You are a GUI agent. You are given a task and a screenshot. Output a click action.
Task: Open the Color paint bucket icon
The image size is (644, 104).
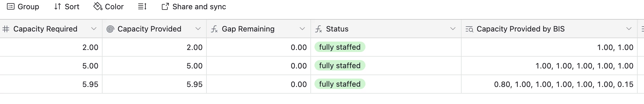(98, 6)
